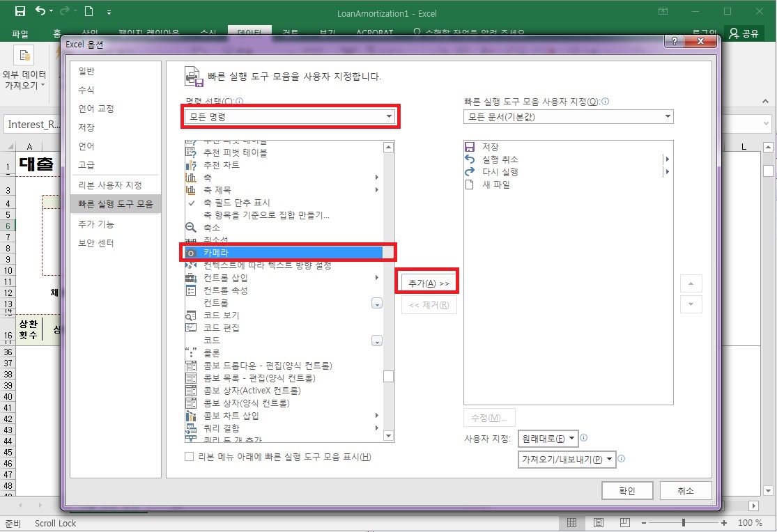Image resolution: width=777 pixels, height=532 pixels.
Task: Select 카메라 command in list
Action: pyautogui.click(x=284, y=253)
